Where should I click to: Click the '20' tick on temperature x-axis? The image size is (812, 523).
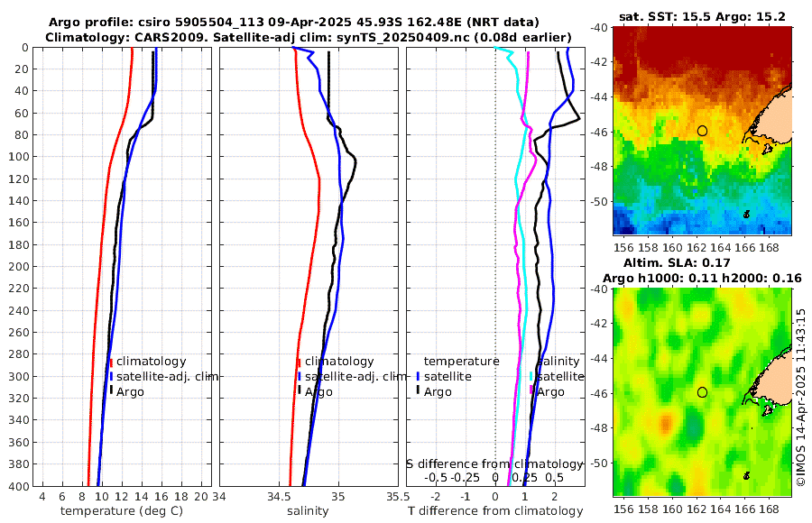200,497
